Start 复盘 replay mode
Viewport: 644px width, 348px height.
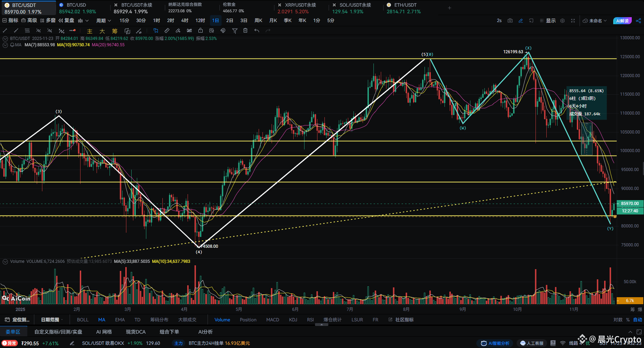coord(66,20)
